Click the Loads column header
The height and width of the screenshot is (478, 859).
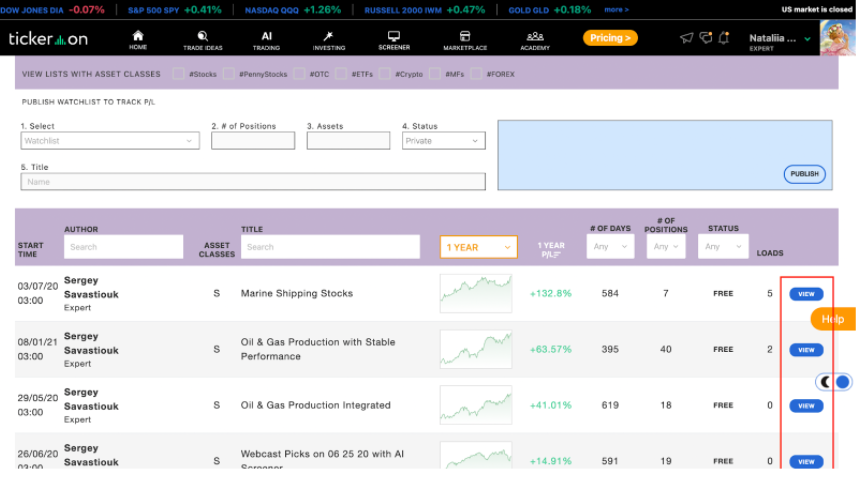point(770,253)
